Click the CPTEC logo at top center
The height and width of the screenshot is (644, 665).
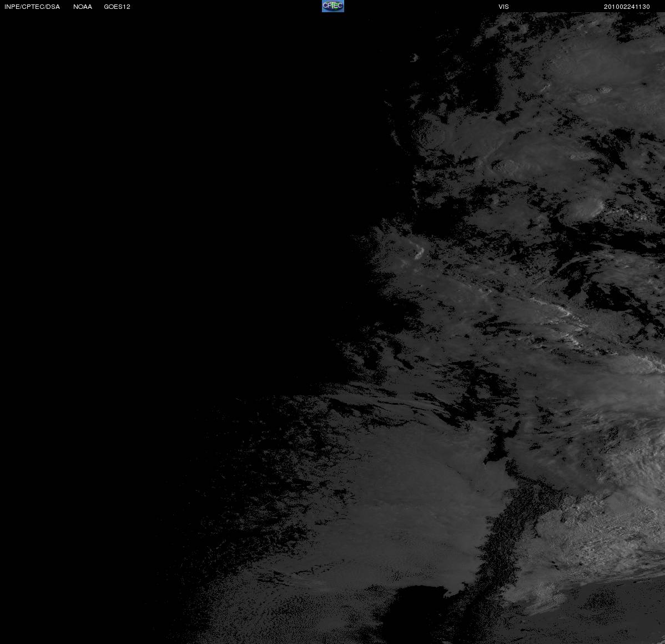pyautogui.click(x=333, y=6)
